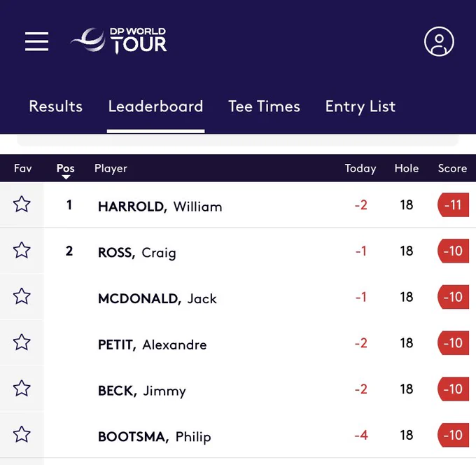Image resolution: width=476 pixels, height=465 pixels.
Task: Click the DP World Tour logo
Action: [x=119, y=41]
